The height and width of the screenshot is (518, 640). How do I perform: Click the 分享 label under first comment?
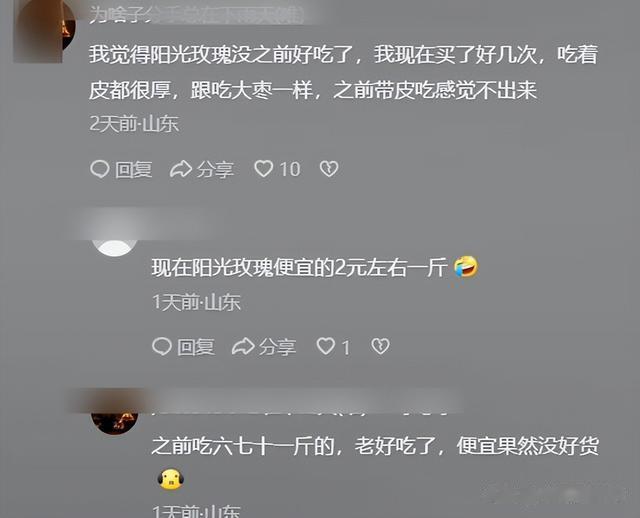click(x=216, y=169)
